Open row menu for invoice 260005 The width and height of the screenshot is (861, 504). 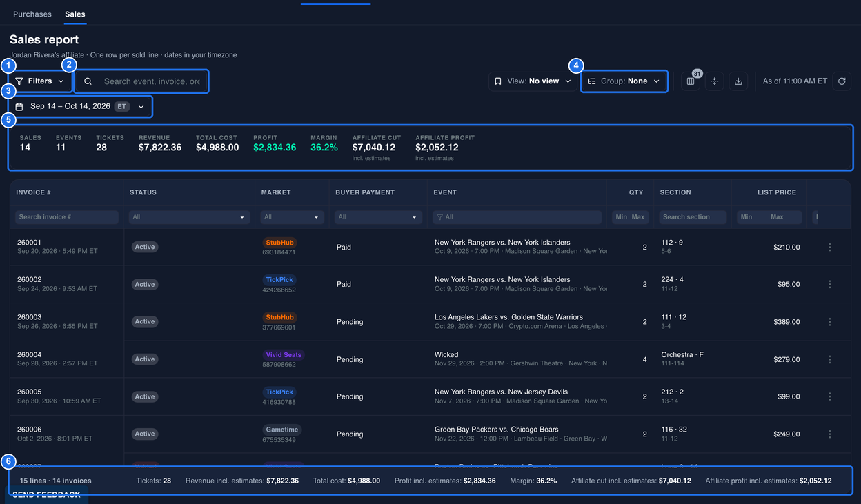(x=830, y=396)
